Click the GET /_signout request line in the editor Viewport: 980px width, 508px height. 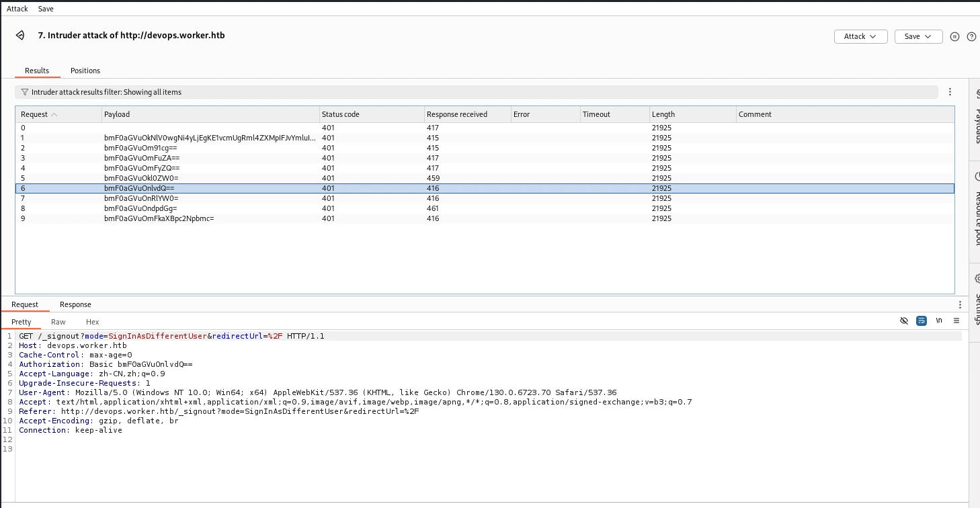tap(171, 336)
